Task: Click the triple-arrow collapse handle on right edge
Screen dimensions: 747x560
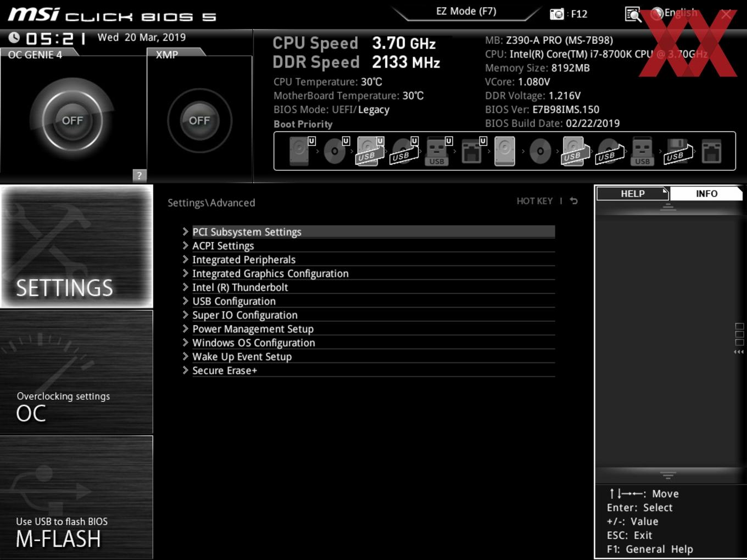Action: click(x=739, y=352)
